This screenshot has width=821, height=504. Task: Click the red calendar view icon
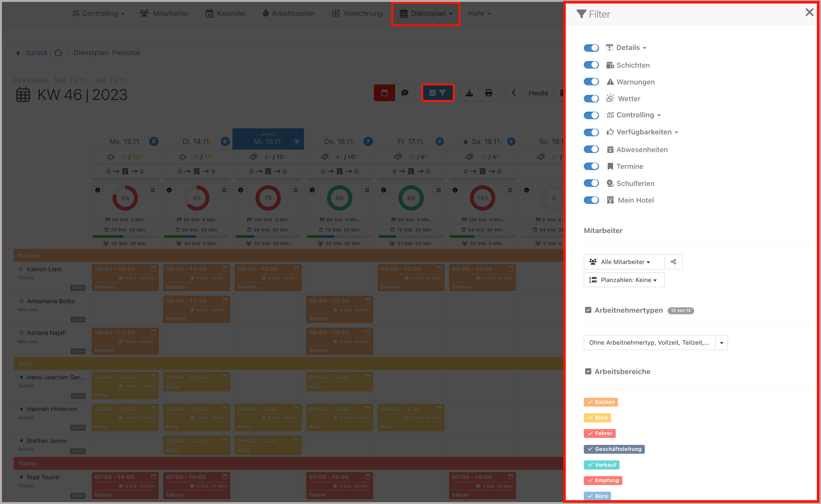pos(384,93)
